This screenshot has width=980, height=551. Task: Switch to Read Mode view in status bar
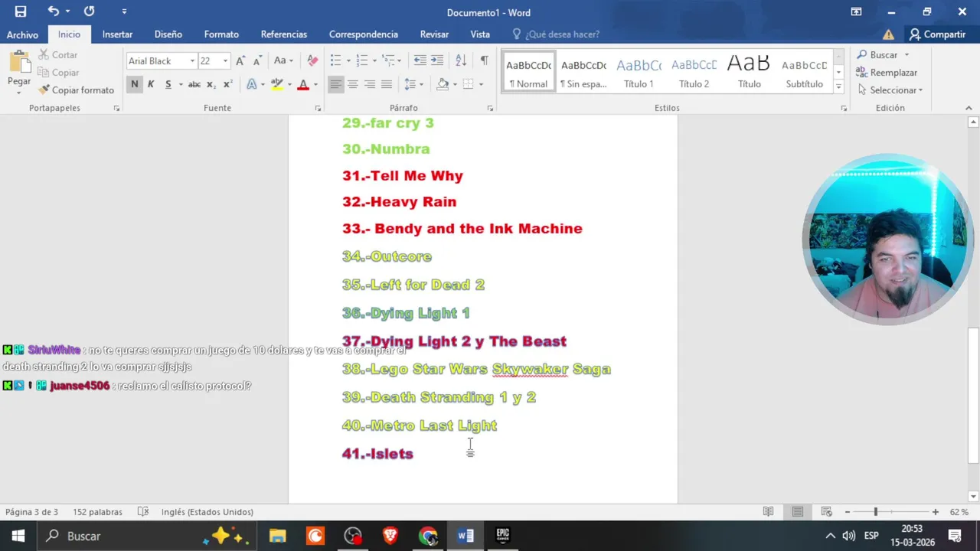(x=768, y=512)
